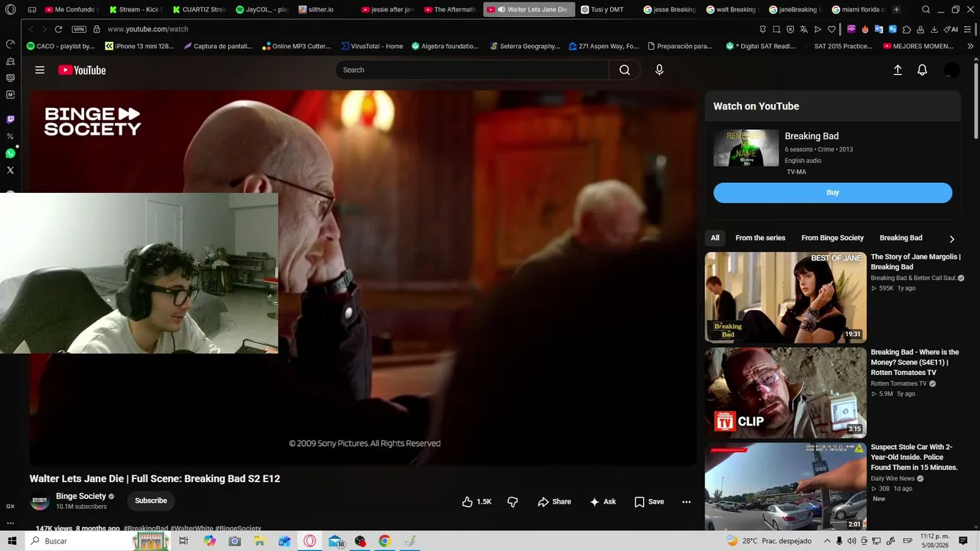
Task: Go back with the browser back arrow
Action: tap(32, 29)
